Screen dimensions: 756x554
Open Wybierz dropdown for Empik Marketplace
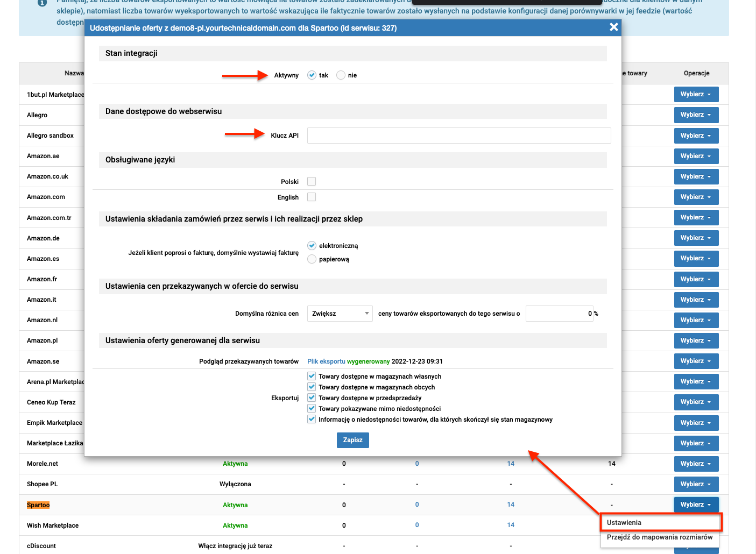(696, 423)
